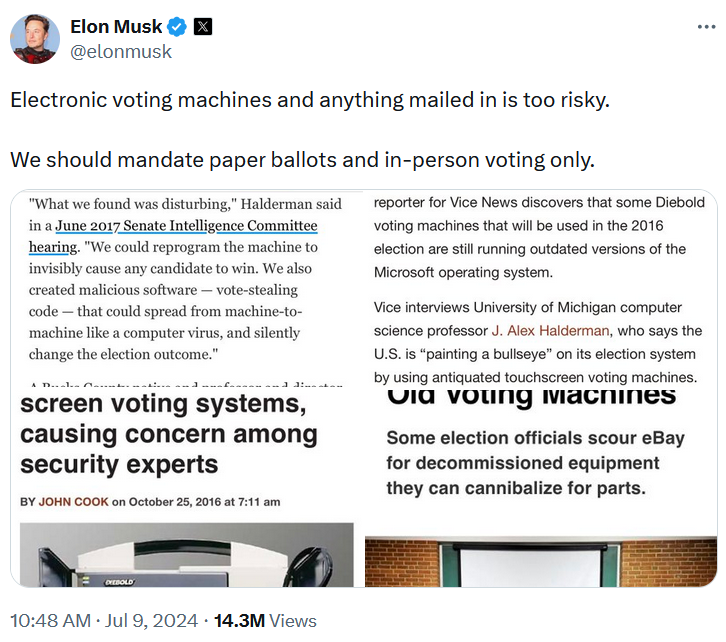Click the 'Electronic voting machines' tweet sentence
The height and width of the screenshot is (642, 726).
tap(309, 101)
